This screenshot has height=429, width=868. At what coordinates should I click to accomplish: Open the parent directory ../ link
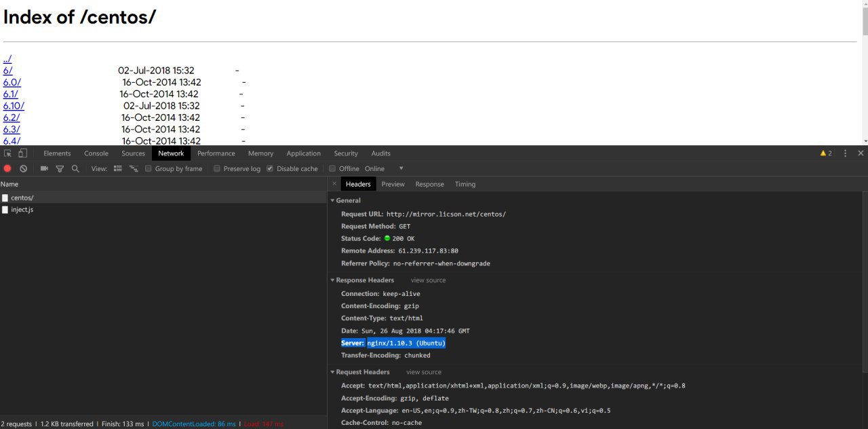(x=7, y=58)
